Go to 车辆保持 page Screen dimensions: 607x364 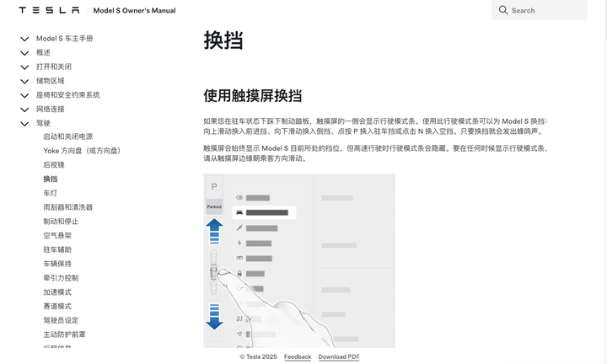tap(57, 264)
